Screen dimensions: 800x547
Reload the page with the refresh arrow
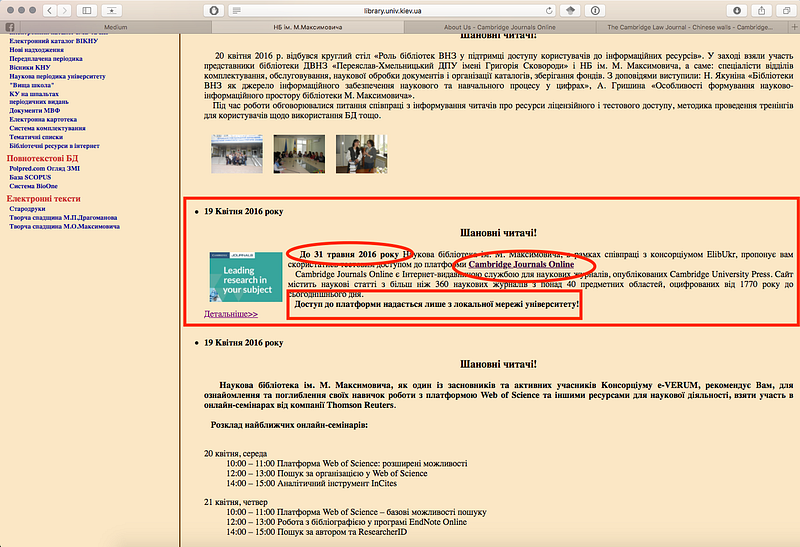(549, 11)
